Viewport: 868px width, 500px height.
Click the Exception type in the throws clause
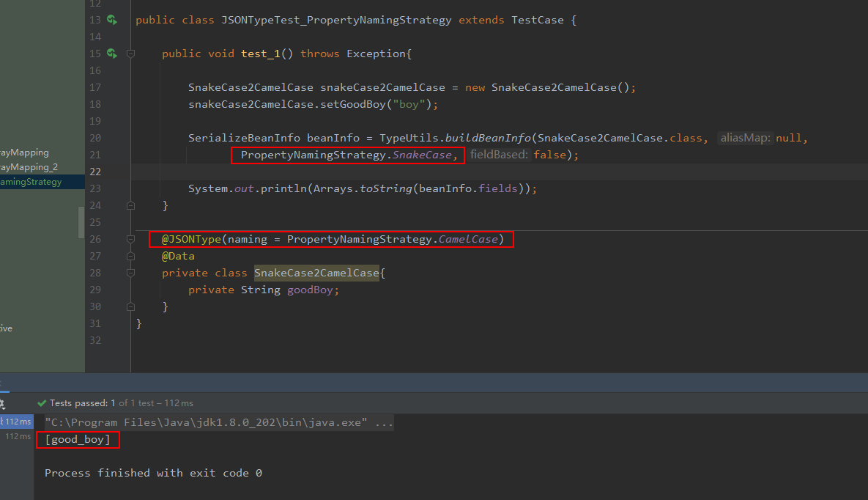coord(376,54)
